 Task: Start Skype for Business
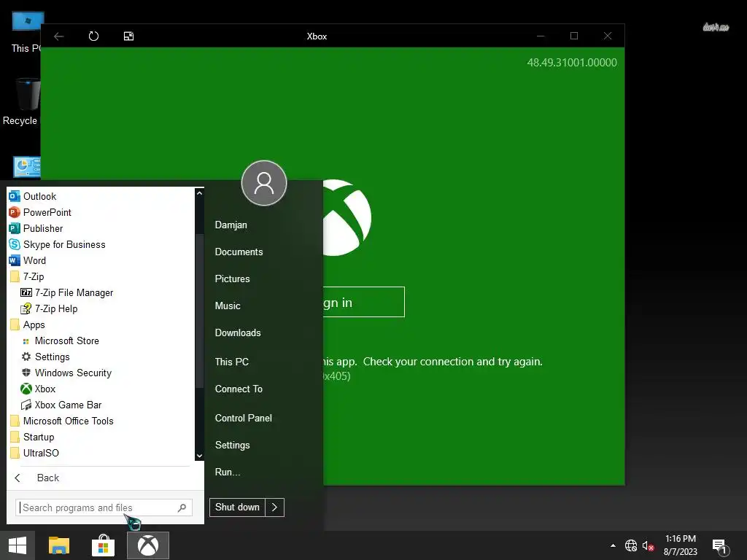(x=57, y=244)
